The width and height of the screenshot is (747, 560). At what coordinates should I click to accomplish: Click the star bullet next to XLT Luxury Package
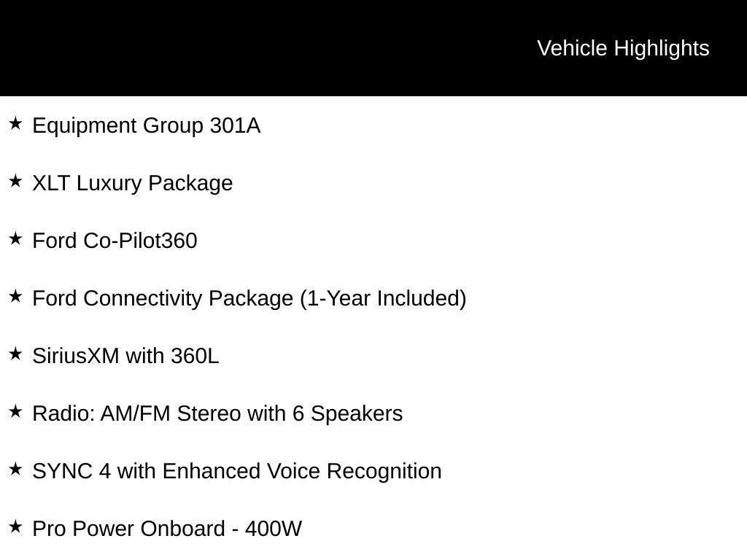(x=15, y=182)
